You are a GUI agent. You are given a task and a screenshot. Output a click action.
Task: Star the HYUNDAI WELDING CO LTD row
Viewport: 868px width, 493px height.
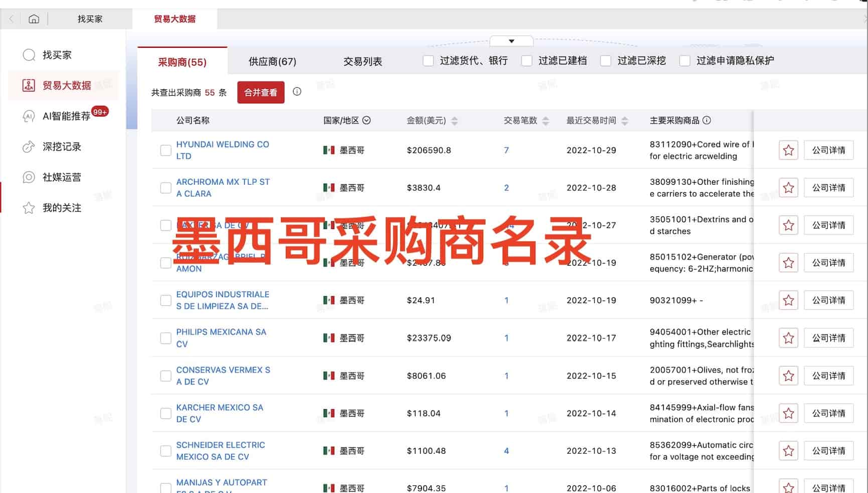click(x=788, y=150)
